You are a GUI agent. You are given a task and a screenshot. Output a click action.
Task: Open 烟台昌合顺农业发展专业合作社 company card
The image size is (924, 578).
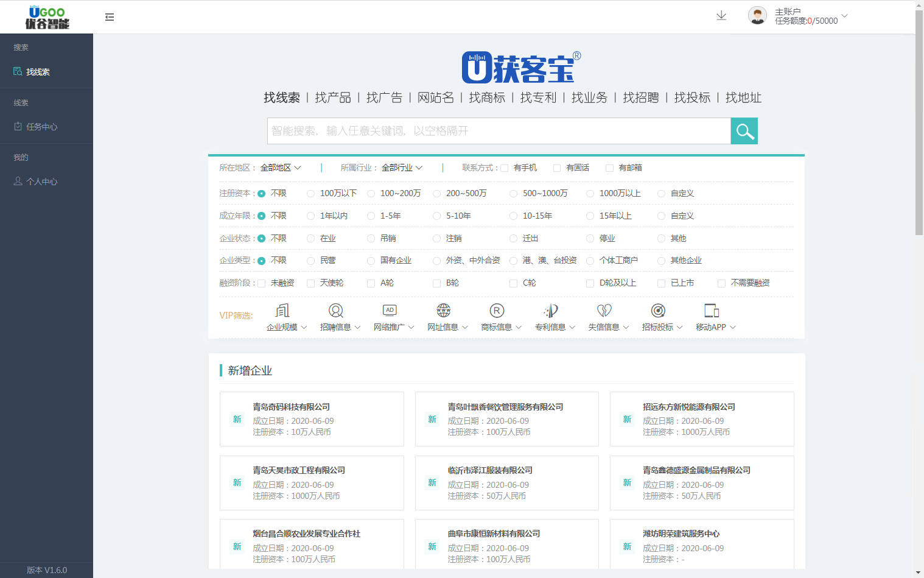tap(312, 544)
